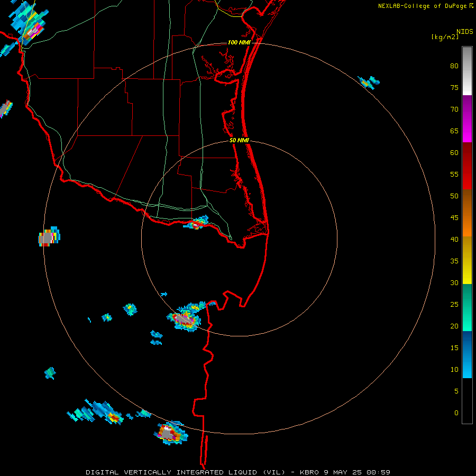Click the 10 value on the color scale
Screen dimensions: 476x476
tap(454, 370)
